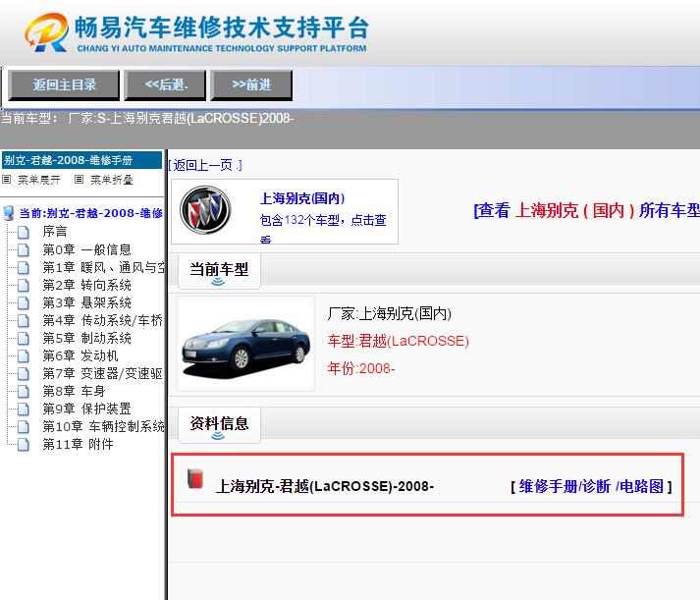The height and width of the screenshot is (600, 700).
Task: Select the 当前车型 tab
Action: click(x=219, y=271)
